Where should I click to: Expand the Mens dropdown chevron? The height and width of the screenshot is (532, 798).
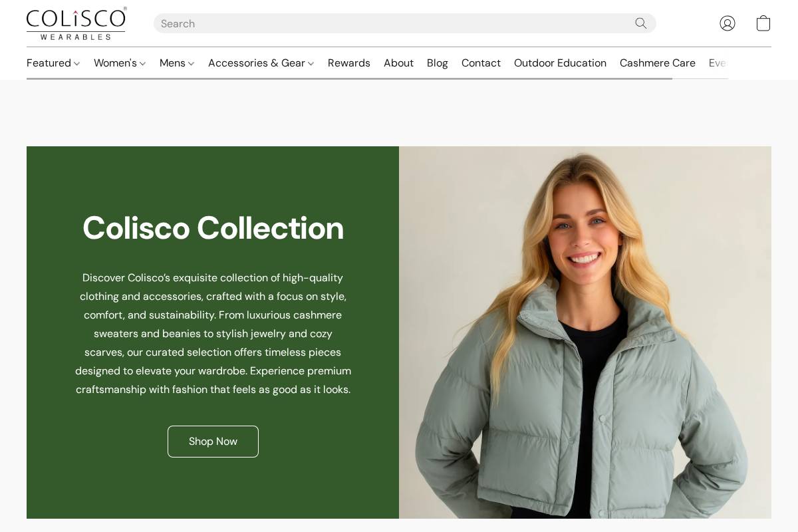(191, 64)
